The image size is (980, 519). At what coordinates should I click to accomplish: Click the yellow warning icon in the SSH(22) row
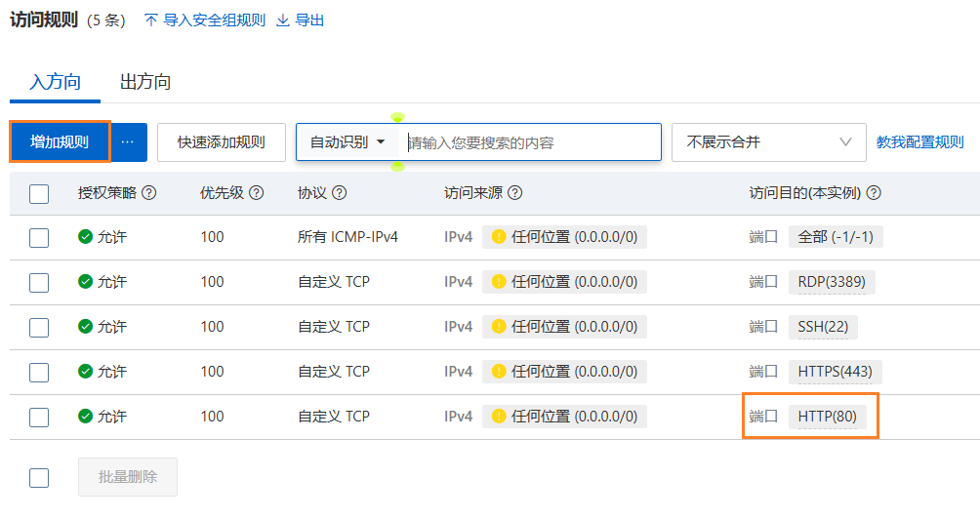tap(499, 327)
